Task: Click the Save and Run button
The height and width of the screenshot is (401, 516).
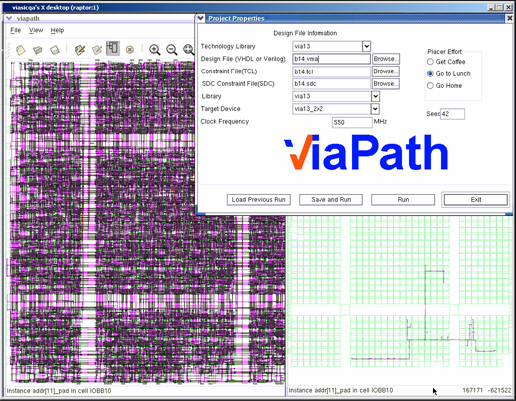Action: click(x=331, y=200)
